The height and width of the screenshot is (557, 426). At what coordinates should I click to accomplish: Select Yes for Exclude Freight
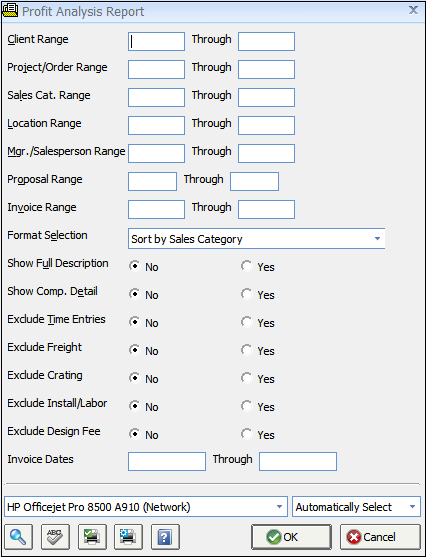tap(247, 350)
